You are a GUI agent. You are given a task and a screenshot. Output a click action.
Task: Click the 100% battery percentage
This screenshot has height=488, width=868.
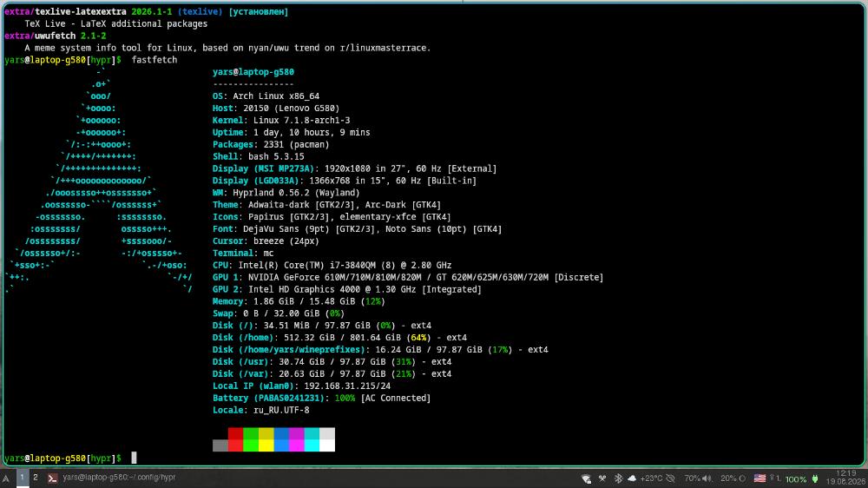[x=796, y=479]
